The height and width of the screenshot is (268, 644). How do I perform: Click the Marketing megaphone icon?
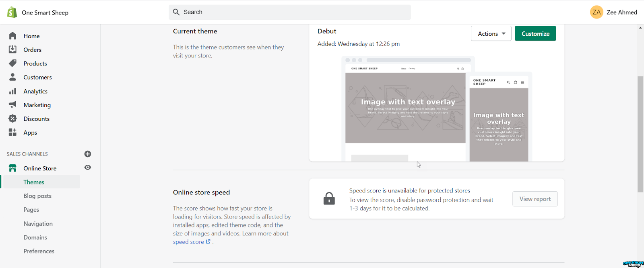(x=13, y=105)
